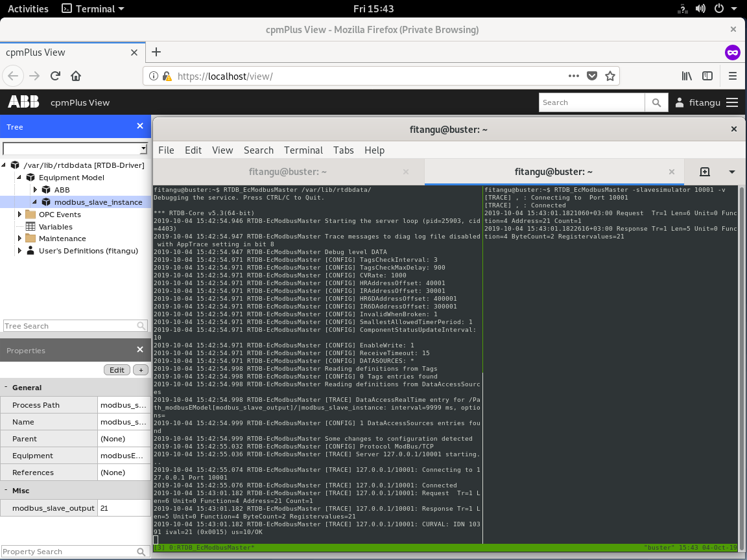Go back with Firefox back arrow

13,76
